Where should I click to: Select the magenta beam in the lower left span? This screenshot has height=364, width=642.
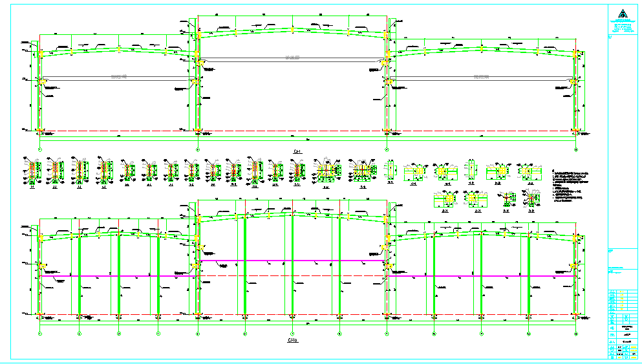[x=118, y=276]
